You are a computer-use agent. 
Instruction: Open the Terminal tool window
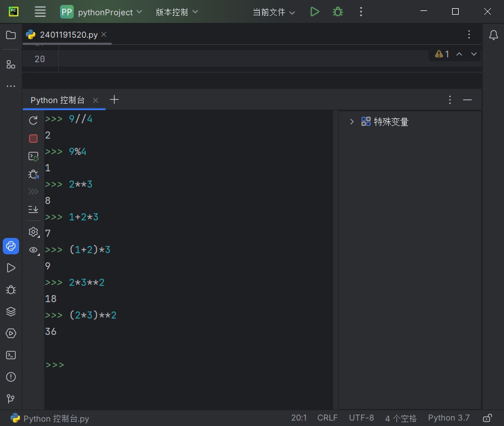coord(11,355)
